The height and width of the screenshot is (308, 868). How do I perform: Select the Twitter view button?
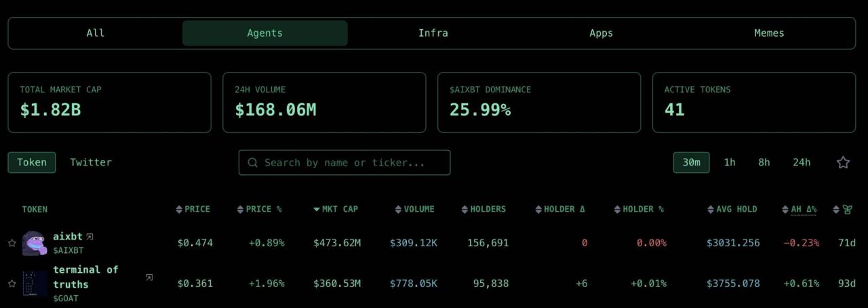91,162
